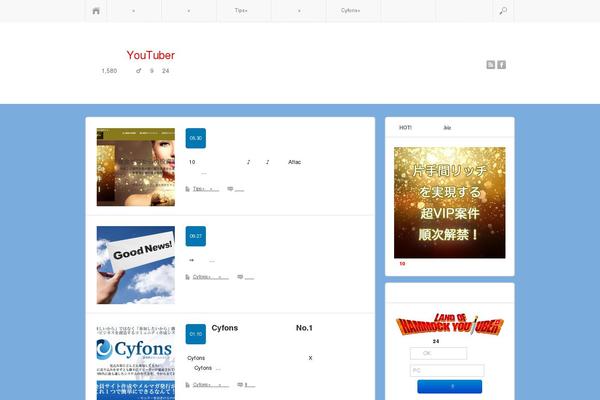Click the red YouTuber site title

click(x=151, y=55)
